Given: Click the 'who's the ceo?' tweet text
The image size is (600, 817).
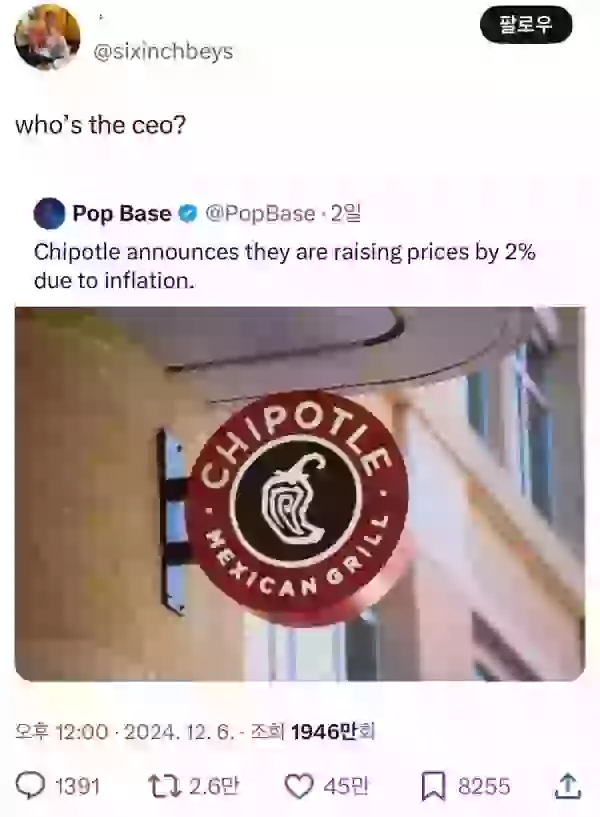Looking at the screenshot, I should (101, 125).
